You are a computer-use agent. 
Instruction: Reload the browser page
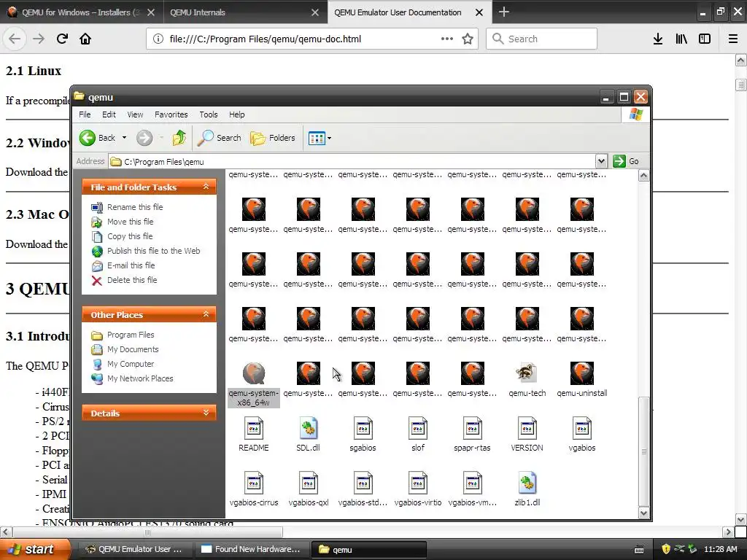[x=62, y=39]
